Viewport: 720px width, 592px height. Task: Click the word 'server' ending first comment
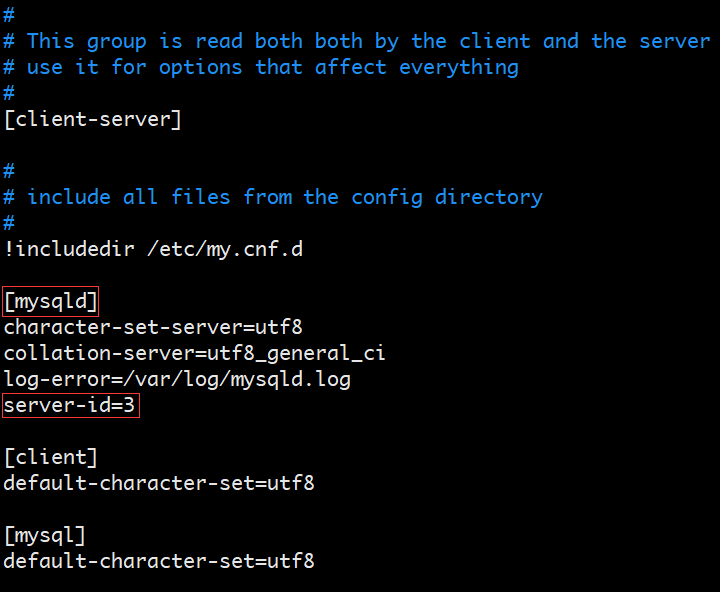[x=675, y=42]
